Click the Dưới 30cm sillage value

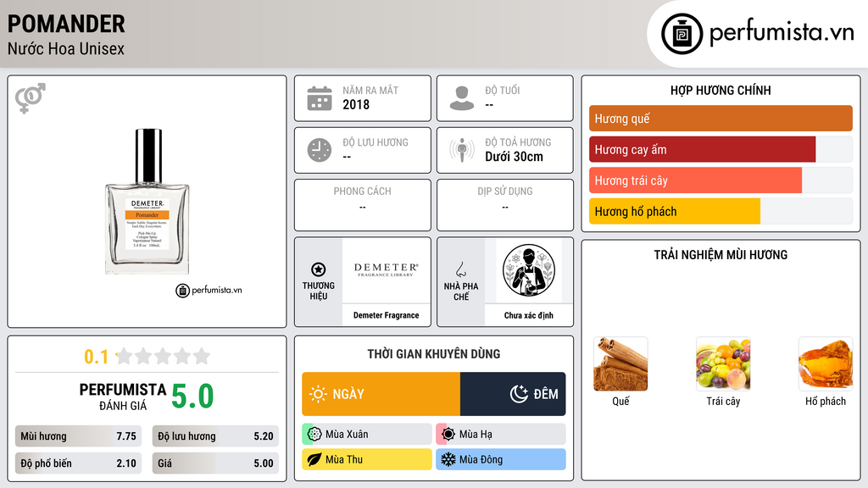[515, 157]
